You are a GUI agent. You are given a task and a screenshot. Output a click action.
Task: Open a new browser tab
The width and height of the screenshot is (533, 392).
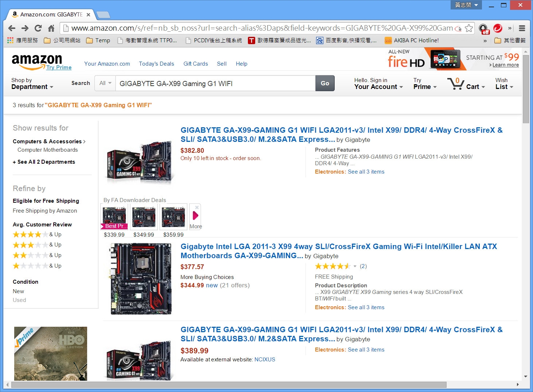click(x=103, y=15)
